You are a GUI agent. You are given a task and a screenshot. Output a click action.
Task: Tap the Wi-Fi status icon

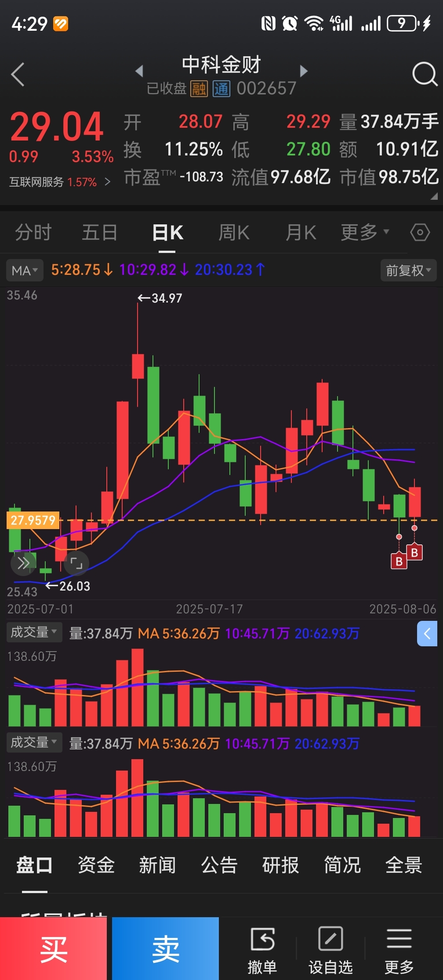(314, 23)
